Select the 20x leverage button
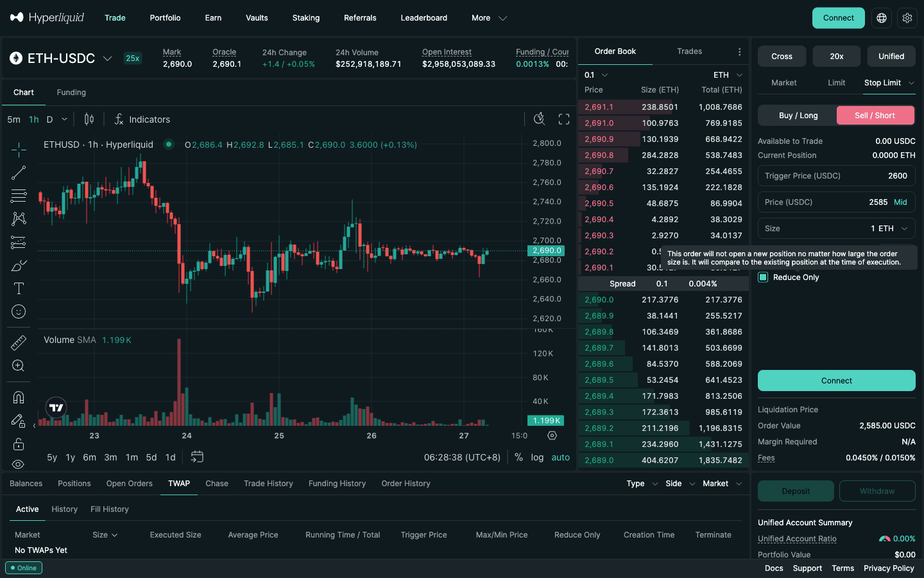Viewport: 924px width, 578px height. 837,57
